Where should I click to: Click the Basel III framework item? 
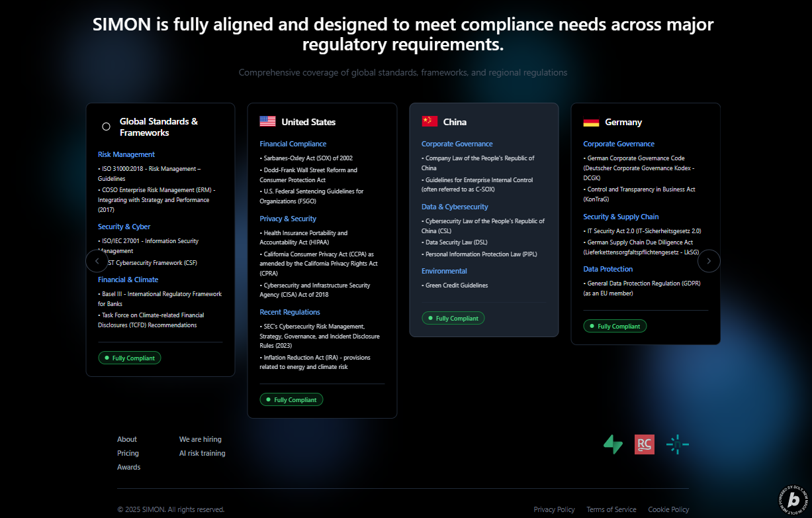point(160,299)
